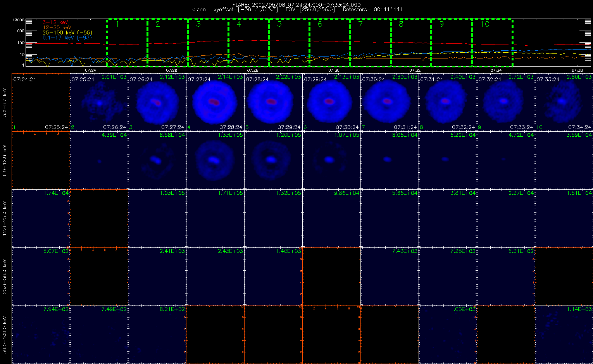The image size is (593, 364).
Task: Click the 5.66E+04 peak value
Action: tap(405, 193)
